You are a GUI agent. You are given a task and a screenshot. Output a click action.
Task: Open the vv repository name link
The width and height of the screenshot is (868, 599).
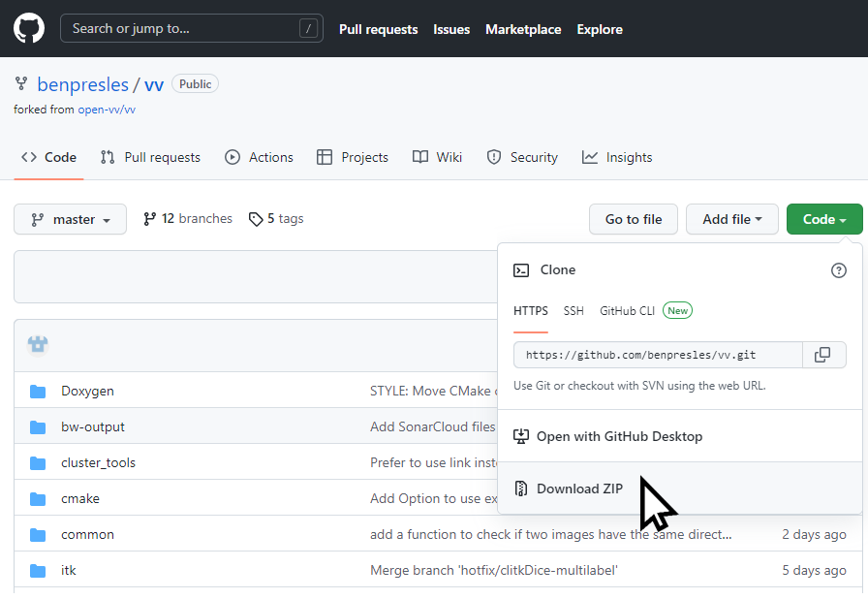click(x=154, y=84)
